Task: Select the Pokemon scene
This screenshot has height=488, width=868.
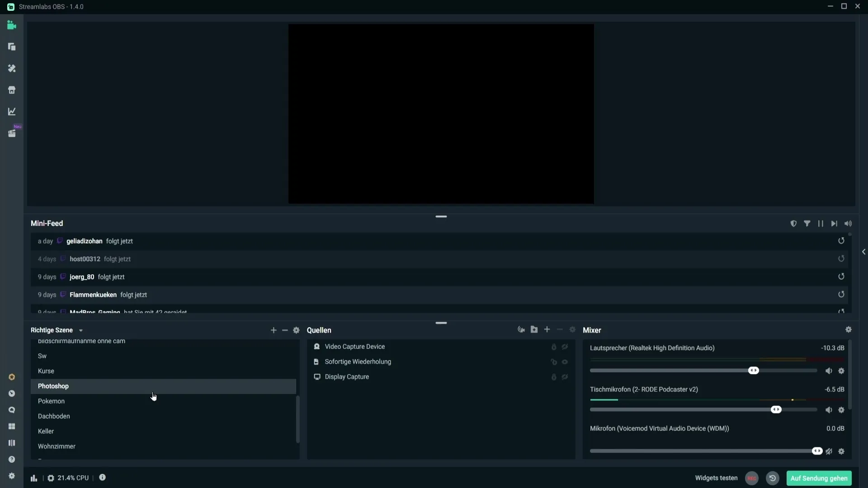Action: point(163,401)
